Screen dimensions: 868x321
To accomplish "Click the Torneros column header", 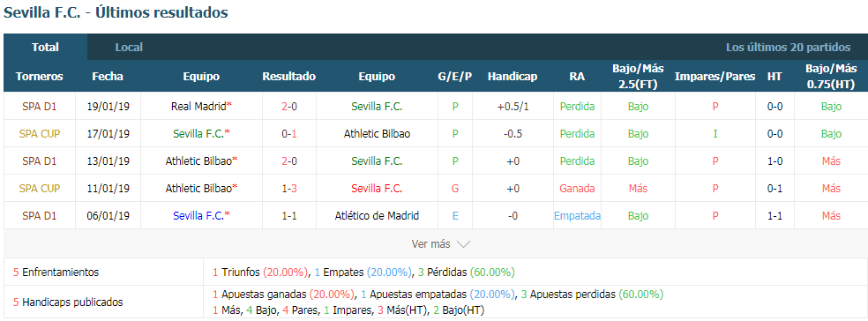I will click(x=40, y=77).
